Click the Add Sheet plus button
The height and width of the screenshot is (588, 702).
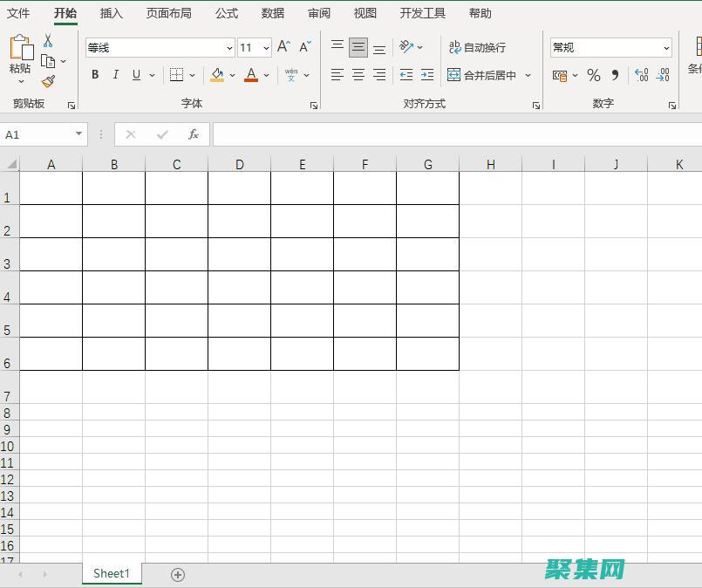click(178, 574)
